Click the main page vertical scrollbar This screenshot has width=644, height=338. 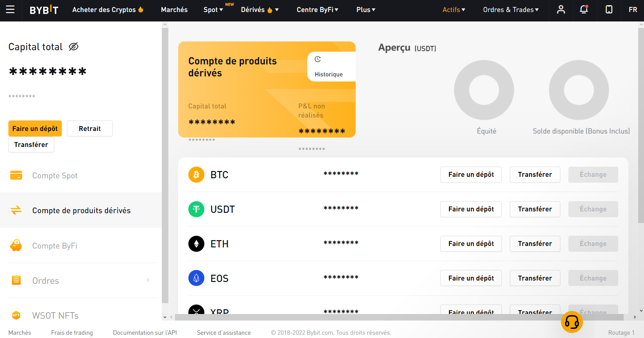pos(641,126)
